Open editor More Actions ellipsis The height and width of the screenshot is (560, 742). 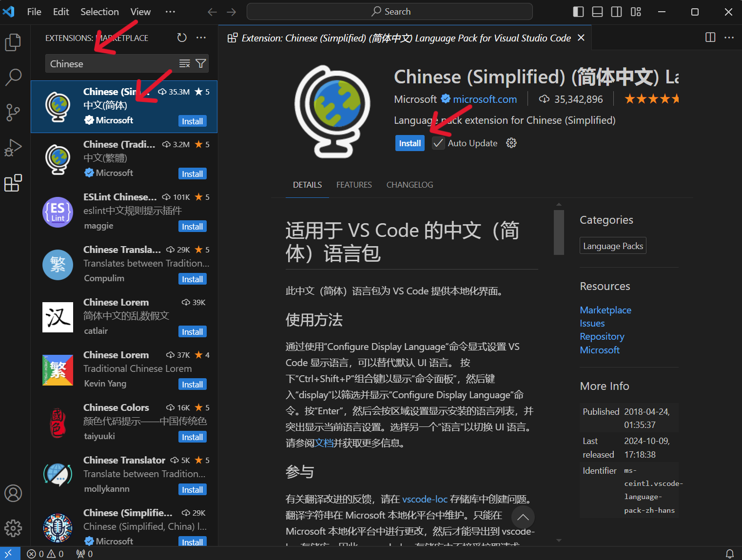[x=729, y=38]
